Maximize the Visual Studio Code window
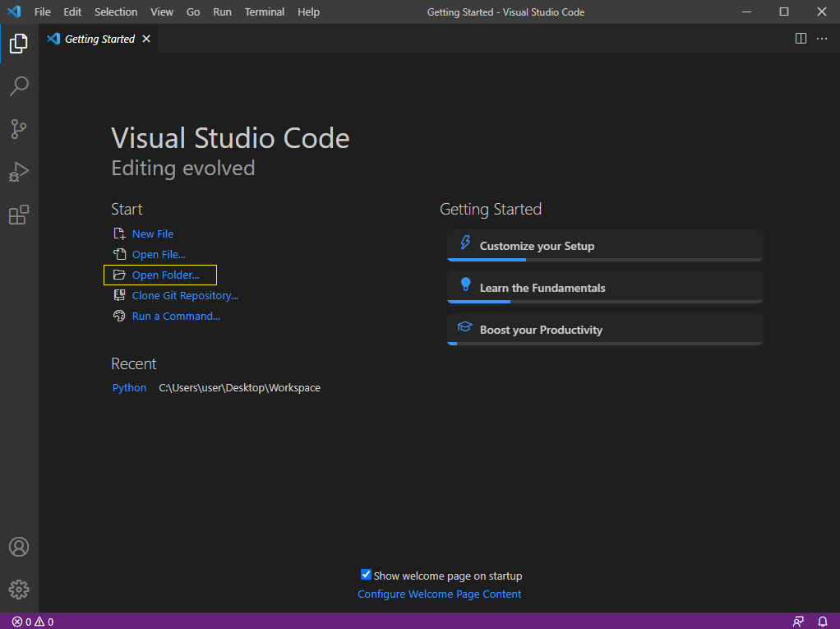 click(784, 12)
